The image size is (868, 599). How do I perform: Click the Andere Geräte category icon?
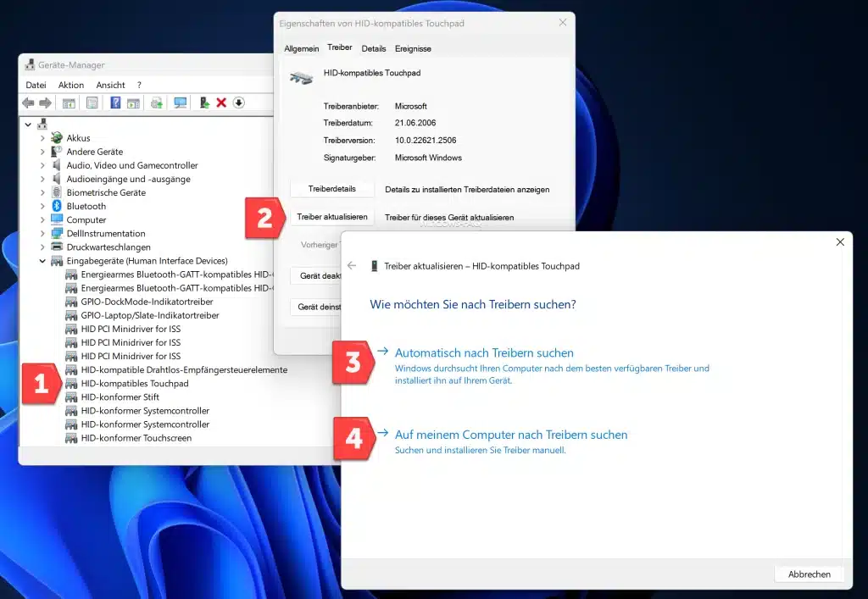click(x=57, y=152)
